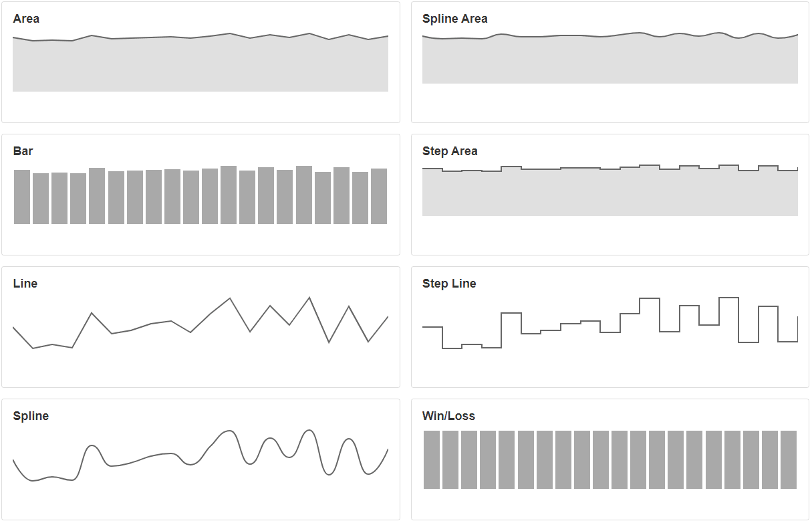
Task: Click the 'Area' card title
Action: tap(26, 19)
